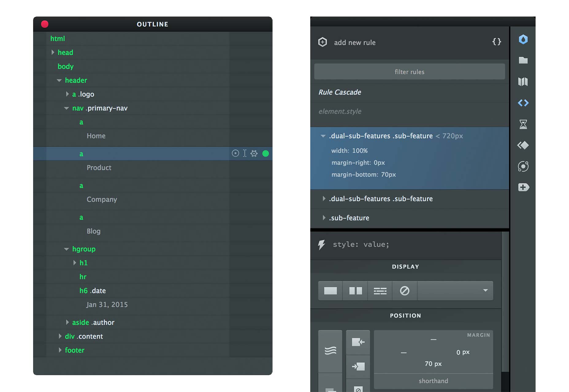This screenshot has width=569, height=392.
Task: Select the blue code brackets sidebar icon
Action: [x=523, y=103]
